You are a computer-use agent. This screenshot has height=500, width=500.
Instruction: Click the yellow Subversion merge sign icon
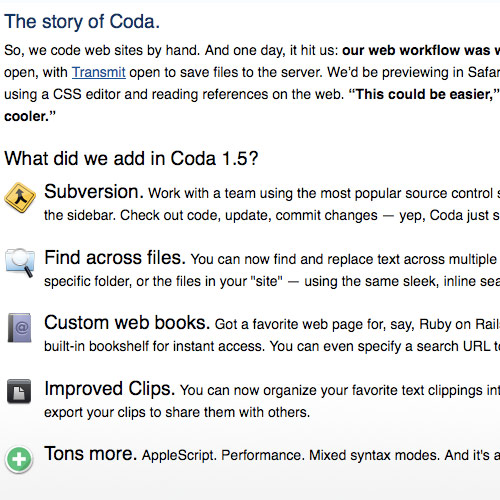tap(20, 197)
